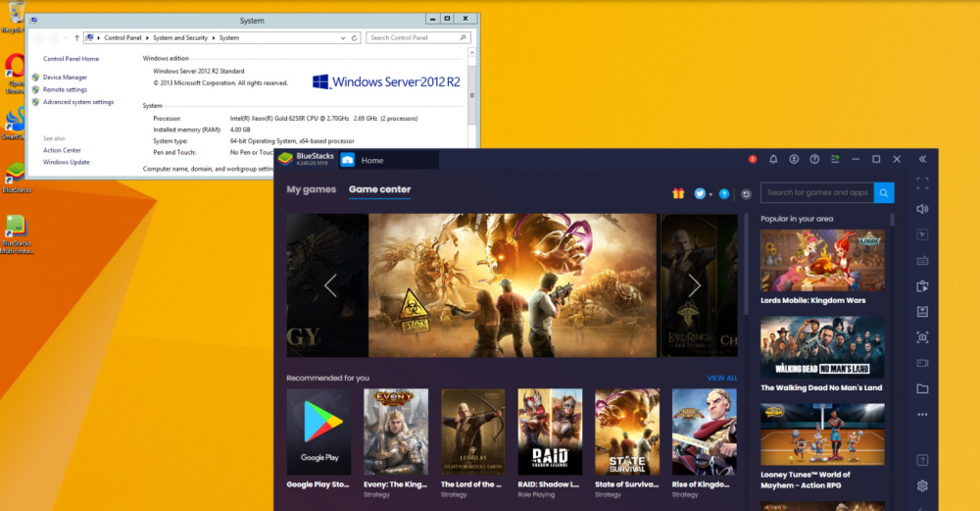
Task: Collapse the BlueStacks sidebar with double chevron
Action: [922, 160]
